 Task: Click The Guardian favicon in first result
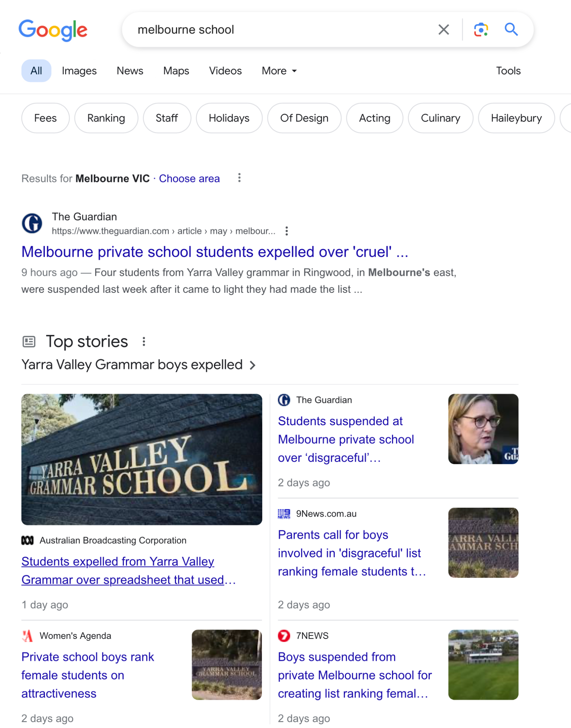[x=32, y=223]
